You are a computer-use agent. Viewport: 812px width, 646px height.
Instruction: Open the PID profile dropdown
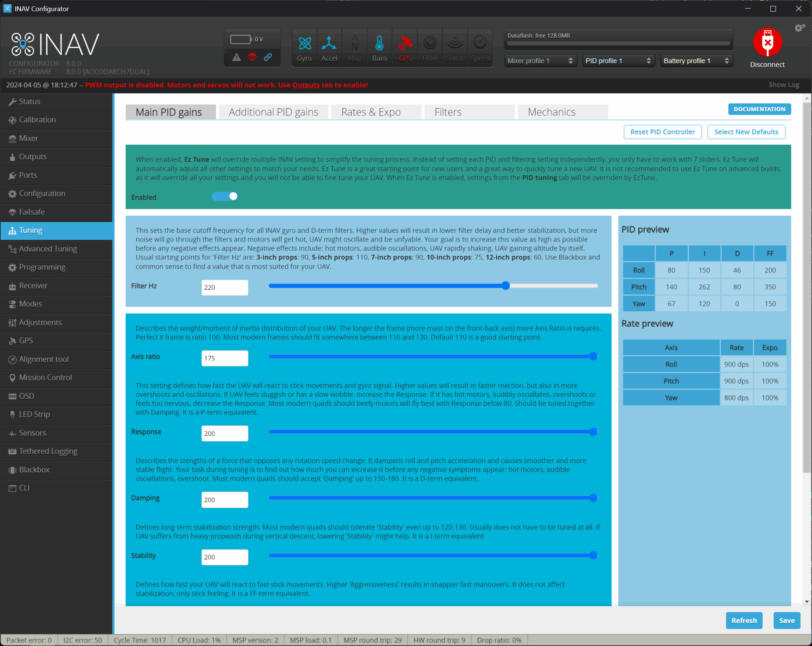click(x=618, y=60)
